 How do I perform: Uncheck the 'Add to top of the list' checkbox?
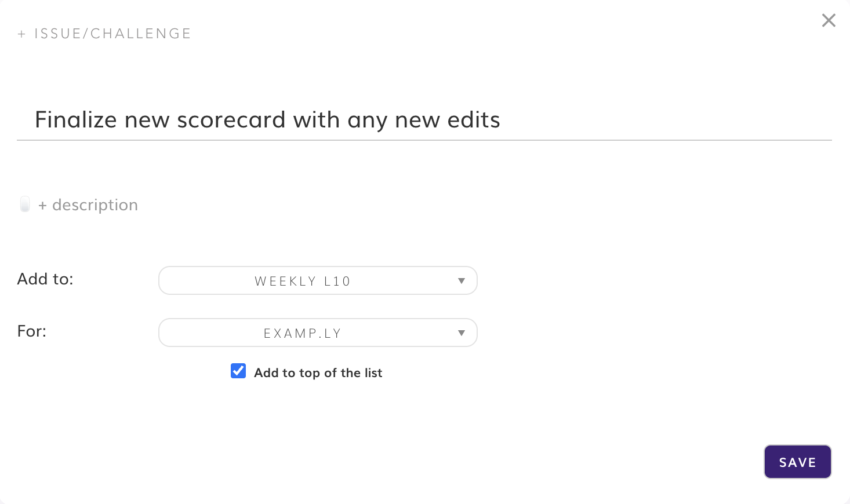click(238, 371)
